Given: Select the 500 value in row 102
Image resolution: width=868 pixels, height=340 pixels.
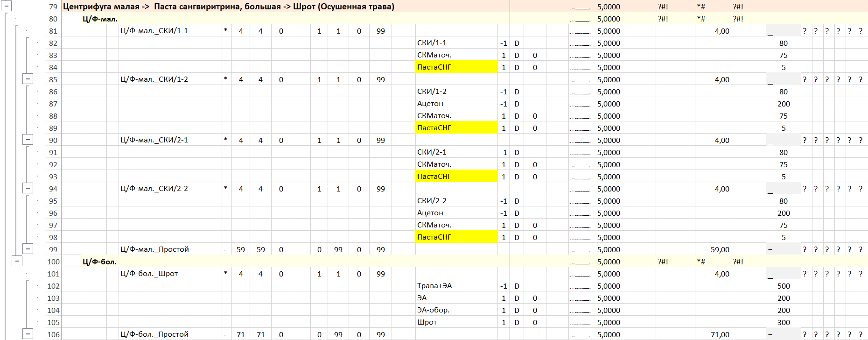Looking at the screenshot, I should click(x=784, y=286).
